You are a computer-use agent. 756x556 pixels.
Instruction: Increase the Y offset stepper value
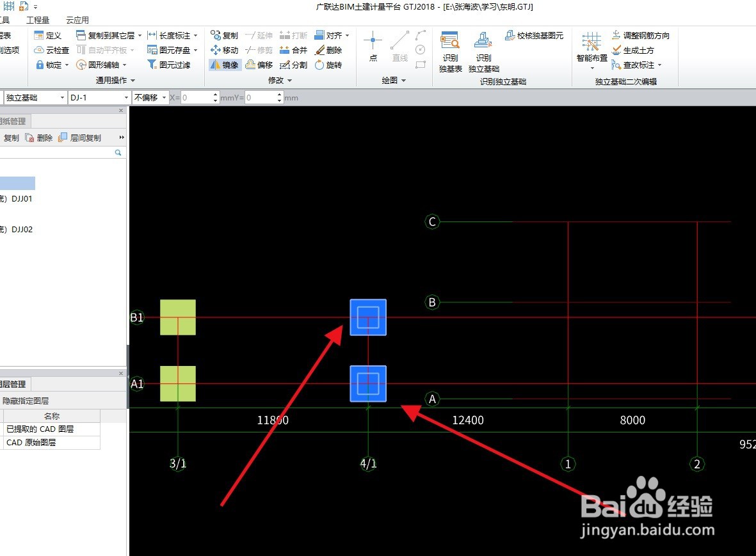[280, 95]
